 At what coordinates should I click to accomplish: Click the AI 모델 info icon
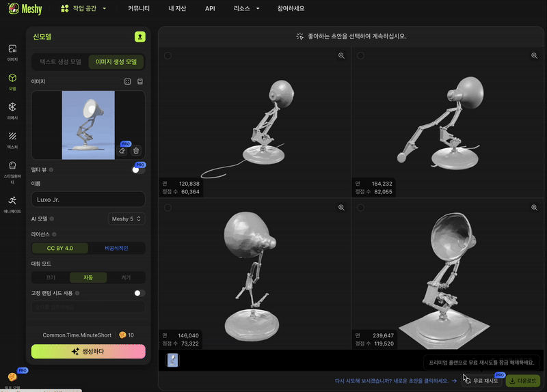52,219
